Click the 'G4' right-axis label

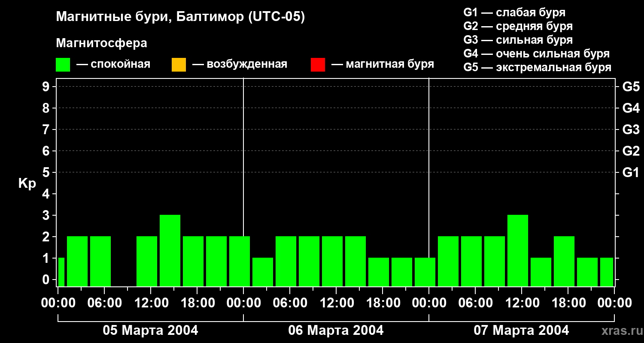(x=631, y=108)
